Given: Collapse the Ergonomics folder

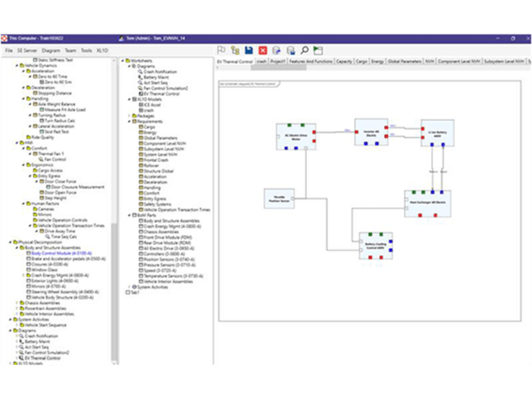Looking at the screenshot, I should [x=23, y=165].
